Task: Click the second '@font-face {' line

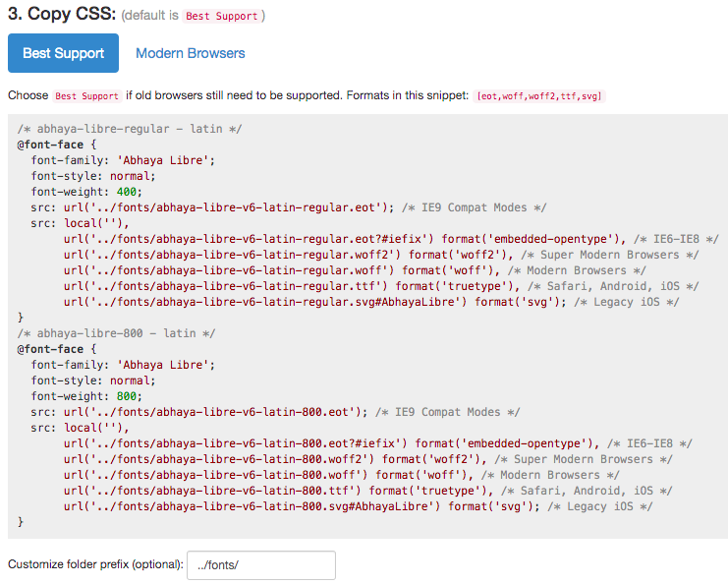Action: tap(57, 349)
